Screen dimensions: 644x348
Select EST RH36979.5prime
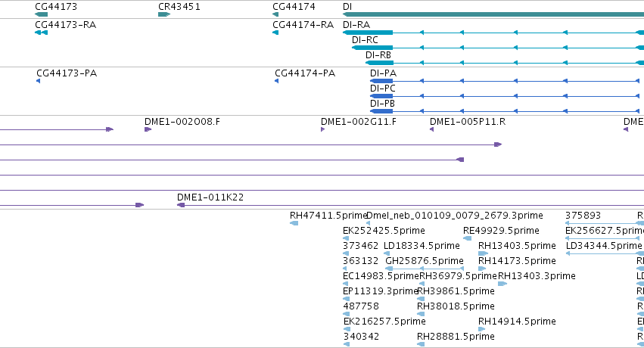point(458,276)
